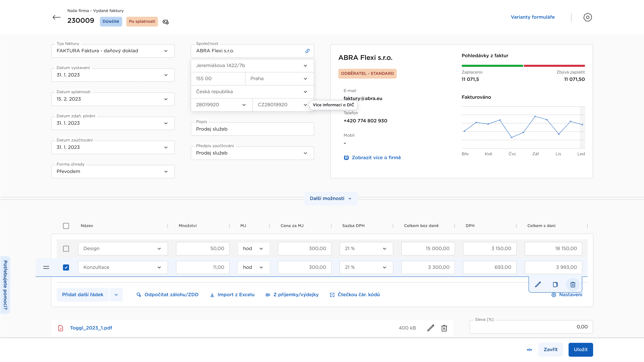Open Varianty formuláře menu
Viewport: 644px width, 362px height.
click(533, 17)
